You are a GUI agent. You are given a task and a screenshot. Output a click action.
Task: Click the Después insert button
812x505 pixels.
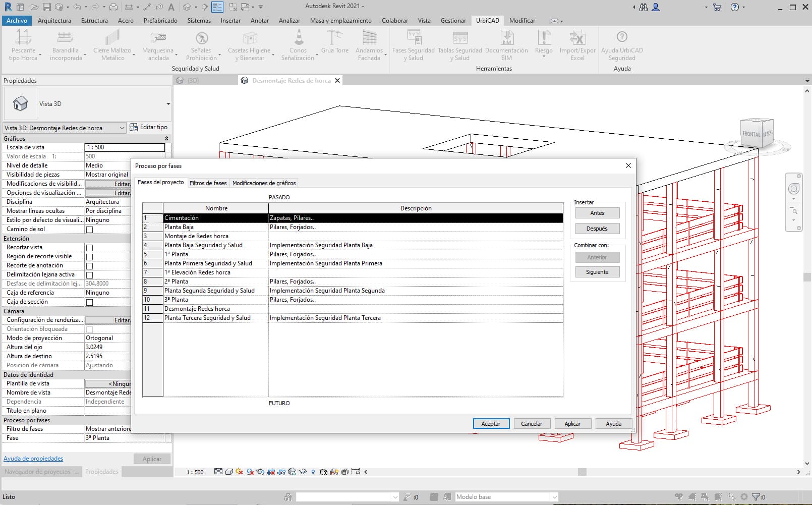[x=597, y=229]
